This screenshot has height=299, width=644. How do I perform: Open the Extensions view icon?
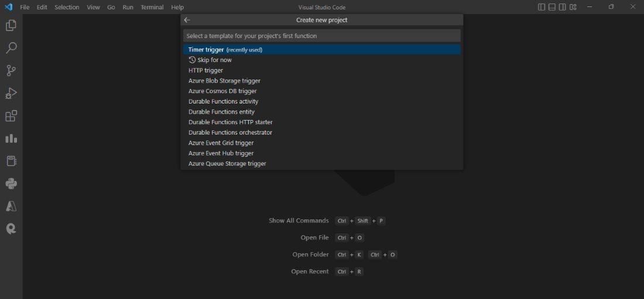click(11, 116)
